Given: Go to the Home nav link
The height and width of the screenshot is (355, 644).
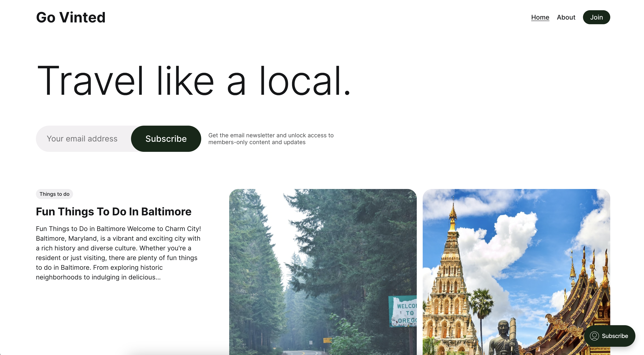Looking at the screenshot, I should (x=540, y=17).
